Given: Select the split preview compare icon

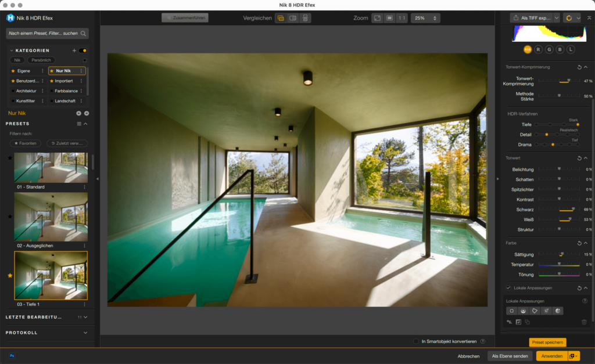Looking at the screenshot, I should coord(293,18).
